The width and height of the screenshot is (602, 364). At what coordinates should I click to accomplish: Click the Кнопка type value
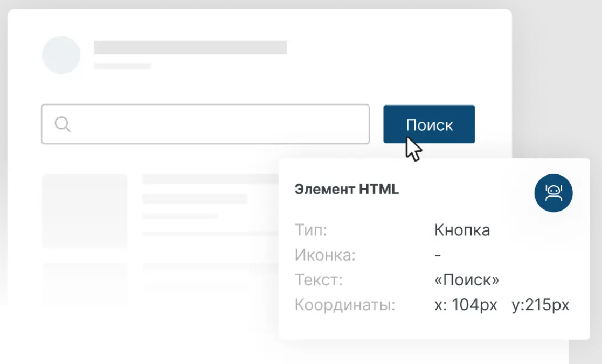click(x=462, y=230)
